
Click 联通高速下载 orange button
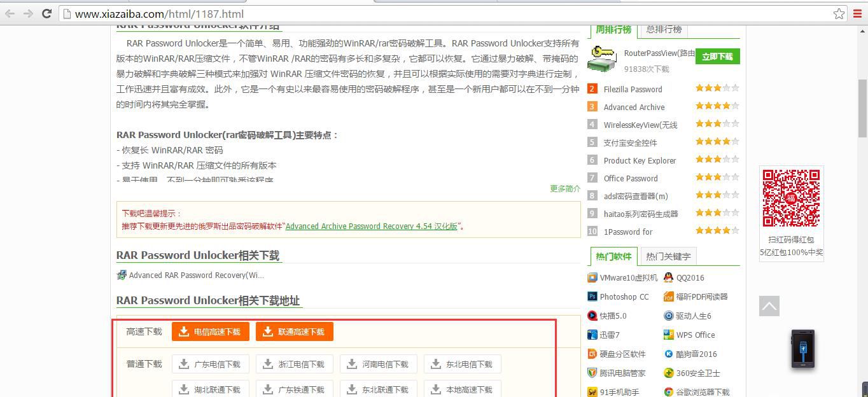295,331
